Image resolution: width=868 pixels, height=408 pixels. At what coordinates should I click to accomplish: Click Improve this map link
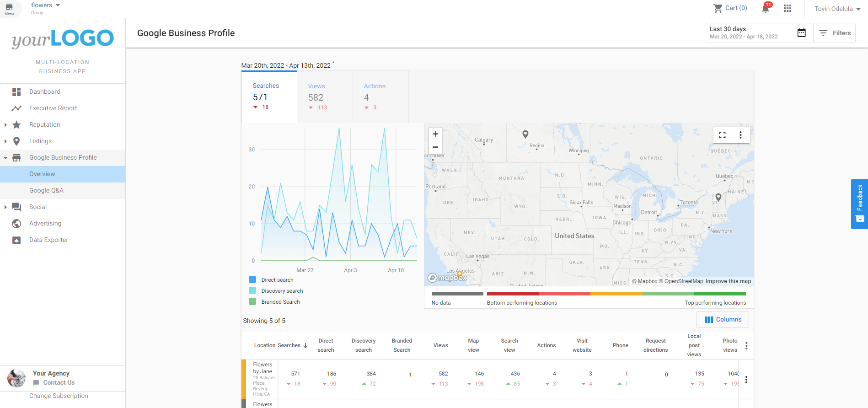click(728, 281)
